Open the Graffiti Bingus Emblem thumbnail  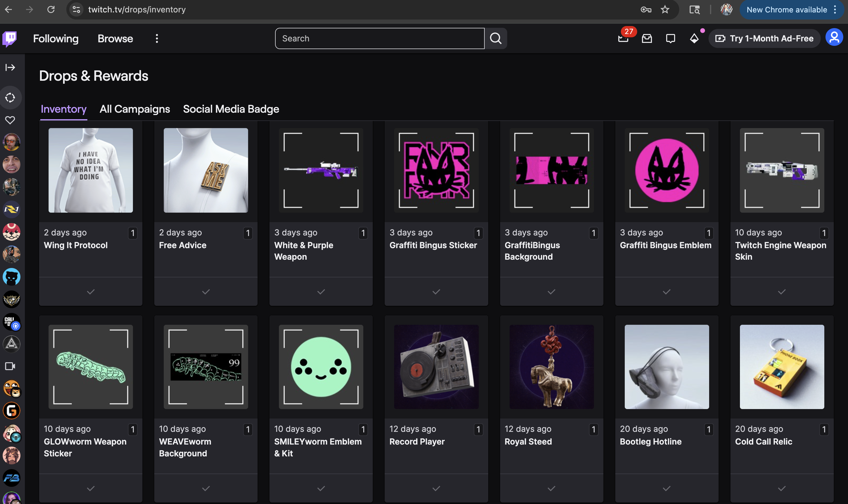[x=666, y=170]
